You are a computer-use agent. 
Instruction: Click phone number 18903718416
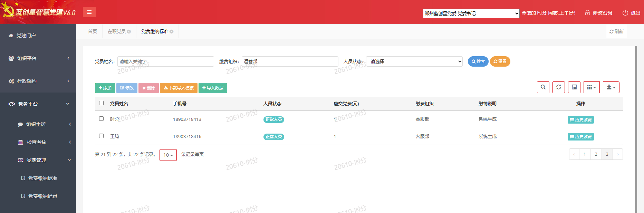point(187,137)
